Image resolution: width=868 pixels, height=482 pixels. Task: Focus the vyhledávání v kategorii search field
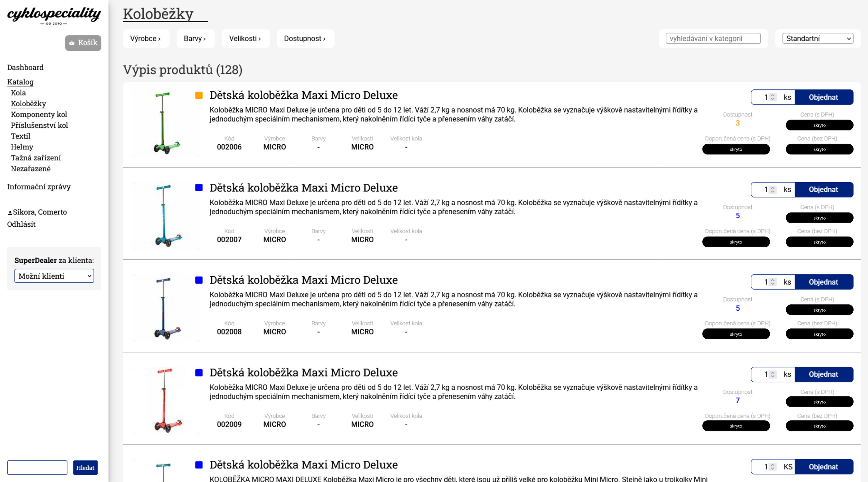coord(713,38)
